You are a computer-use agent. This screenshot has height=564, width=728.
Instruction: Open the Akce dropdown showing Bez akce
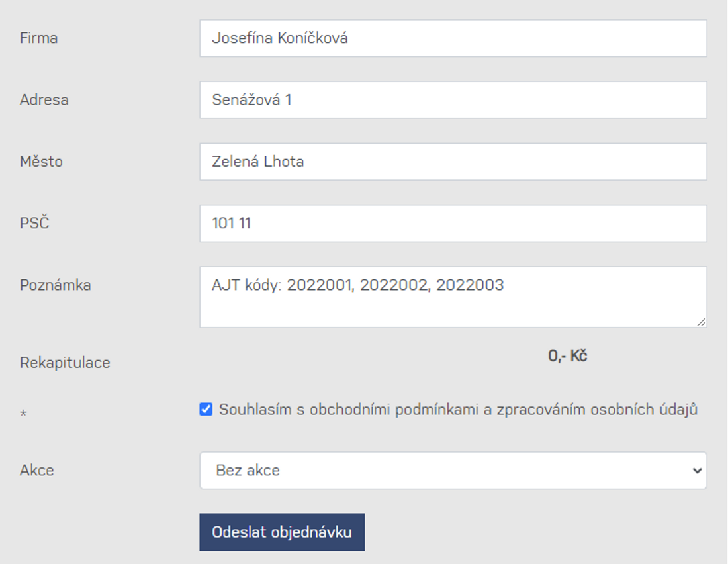click(x=453, y=470)
